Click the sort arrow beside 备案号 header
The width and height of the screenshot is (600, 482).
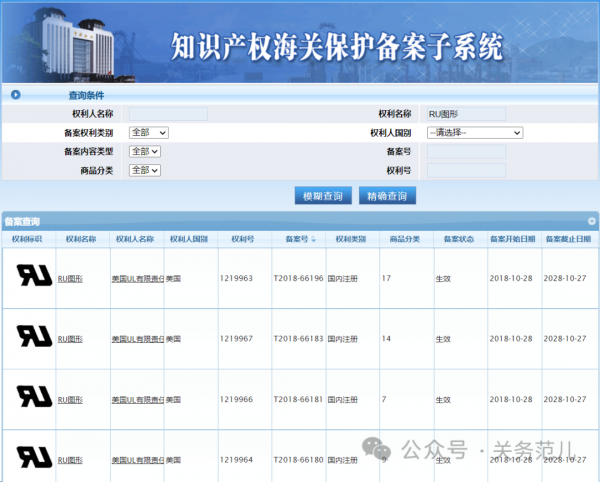pyautogui.click(x=314, y=240)
